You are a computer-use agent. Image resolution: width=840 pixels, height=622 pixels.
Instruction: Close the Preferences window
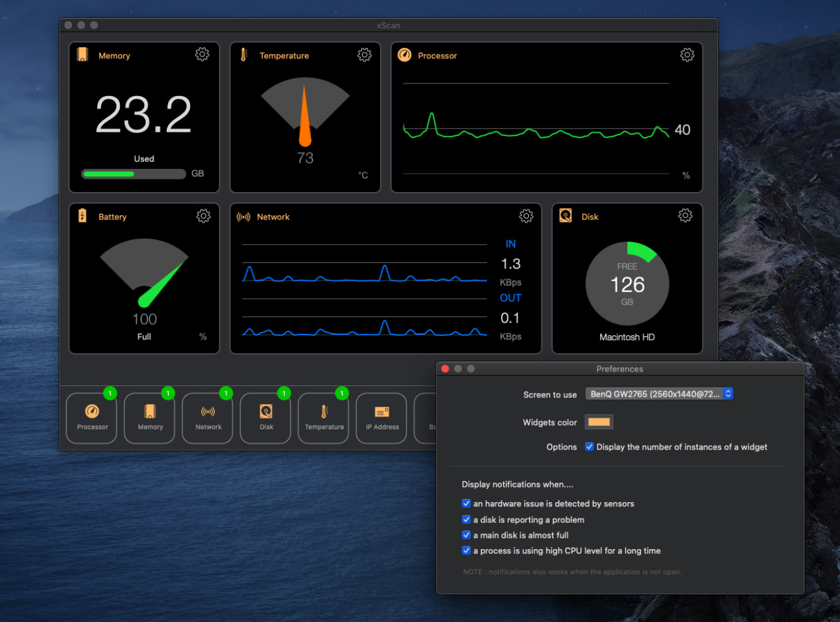click(445, 369)
